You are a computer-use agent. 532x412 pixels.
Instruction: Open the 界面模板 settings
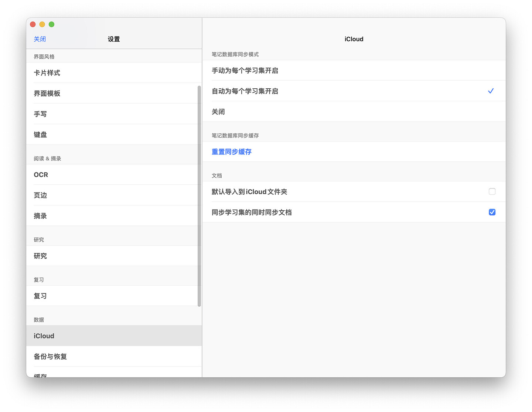(x=114, y=93)
